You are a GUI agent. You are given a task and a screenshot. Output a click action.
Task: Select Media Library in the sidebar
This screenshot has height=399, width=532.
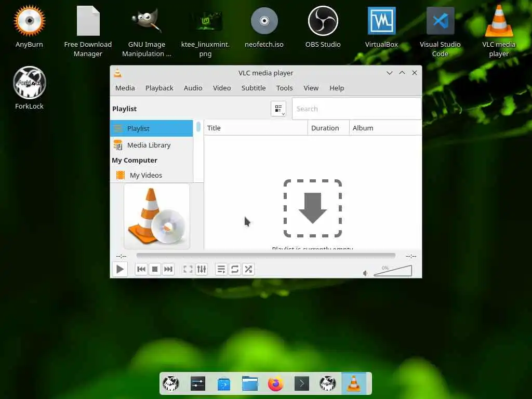(151, 145)
